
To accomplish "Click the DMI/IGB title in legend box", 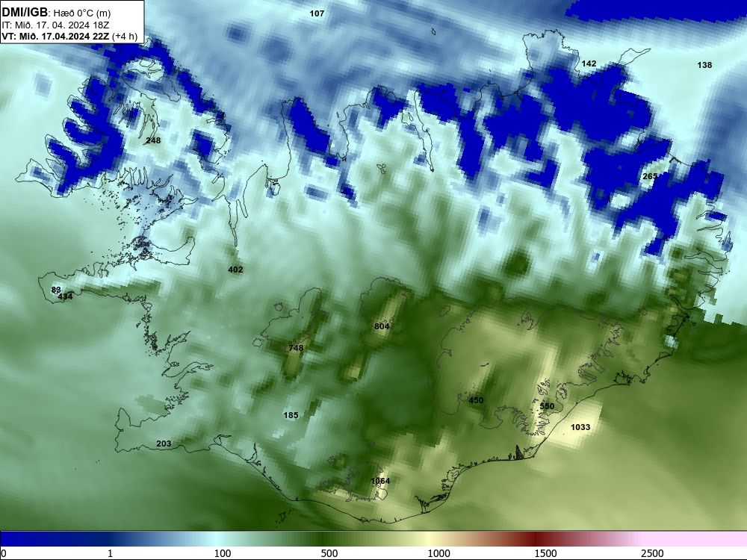I will 25,13.
